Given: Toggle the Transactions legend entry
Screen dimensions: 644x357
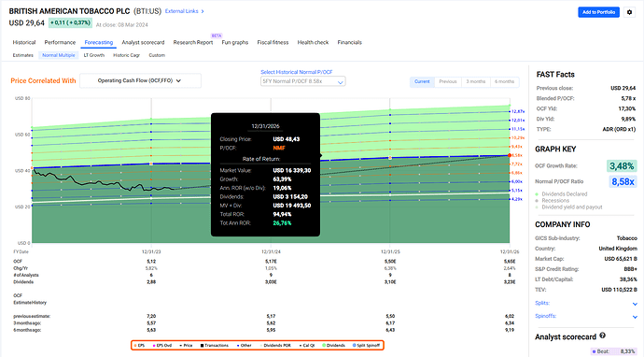Looking at the screenshot, I should 215,346.
